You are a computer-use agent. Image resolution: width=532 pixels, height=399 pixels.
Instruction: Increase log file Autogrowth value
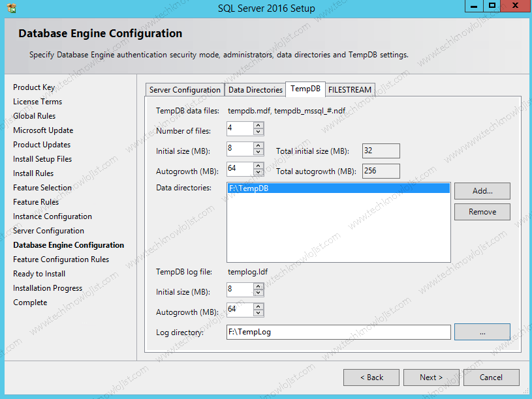tap(258, 306)
